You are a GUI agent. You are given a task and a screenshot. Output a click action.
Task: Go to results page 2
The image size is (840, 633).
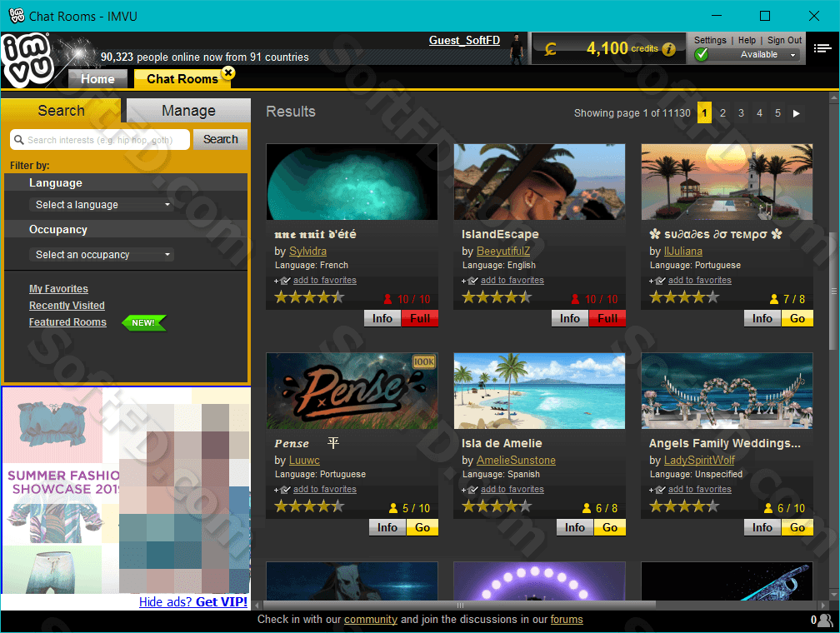click(722, 113)
